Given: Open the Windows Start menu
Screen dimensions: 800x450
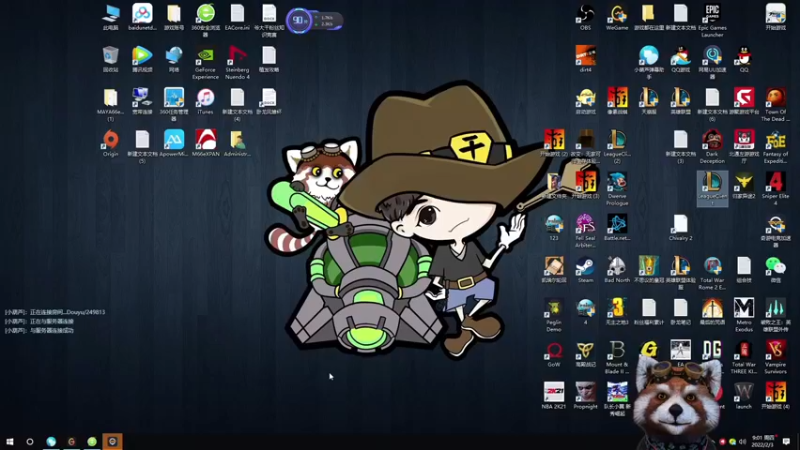Looking at the screenshot, I should pyautogui.click(x=10, y=441).
